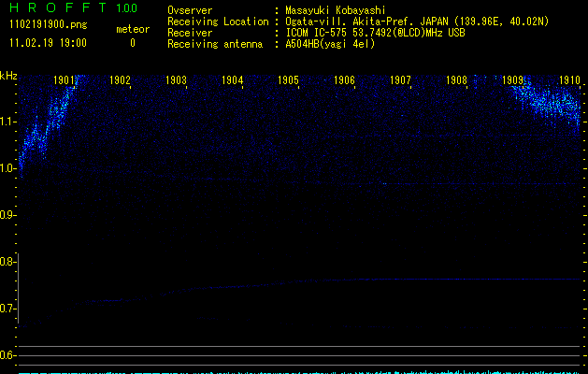Click the kHz axis unit label
Screen dimensions: 588x374
coord(8,76)
